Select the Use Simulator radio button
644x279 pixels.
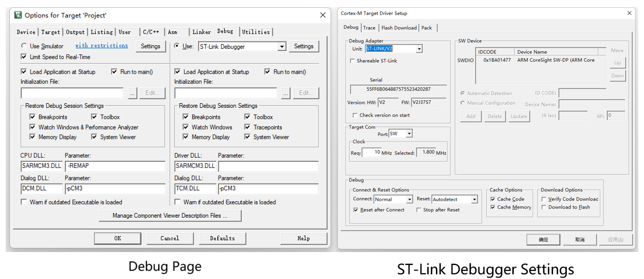point(24,46)
